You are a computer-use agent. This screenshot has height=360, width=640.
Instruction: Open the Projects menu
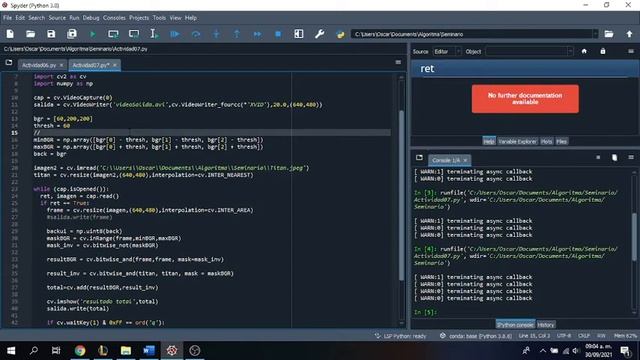point(139,18)
